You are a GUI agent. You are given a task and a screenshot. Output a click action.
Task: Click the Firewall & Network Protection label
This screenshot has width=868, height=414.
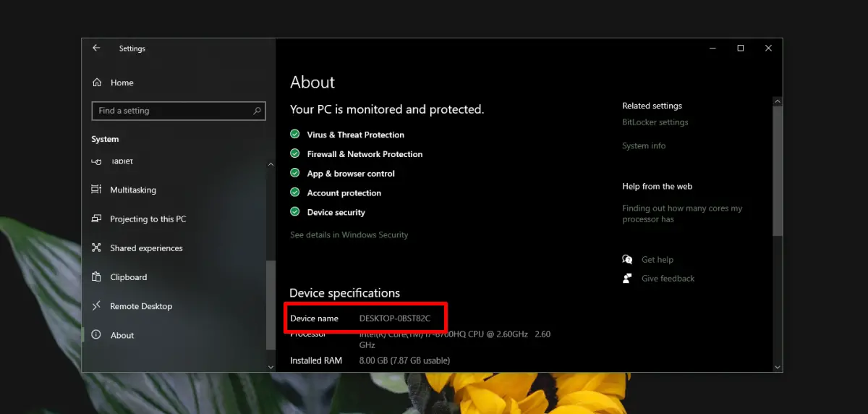click(x=365, y=154)
